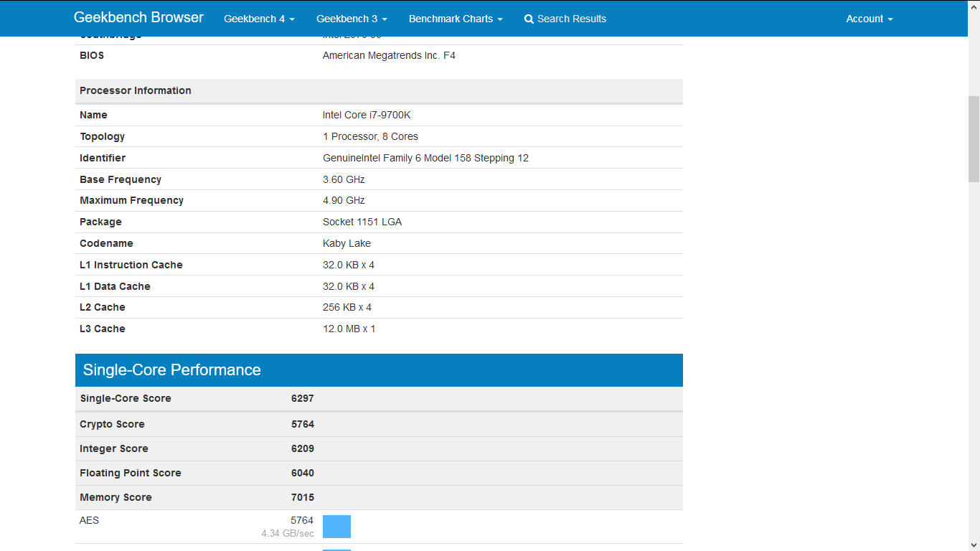Expand the Geekbench 3 dropdown menu
The height and width of the screenshot is (551, 980).
click(352, 19)
